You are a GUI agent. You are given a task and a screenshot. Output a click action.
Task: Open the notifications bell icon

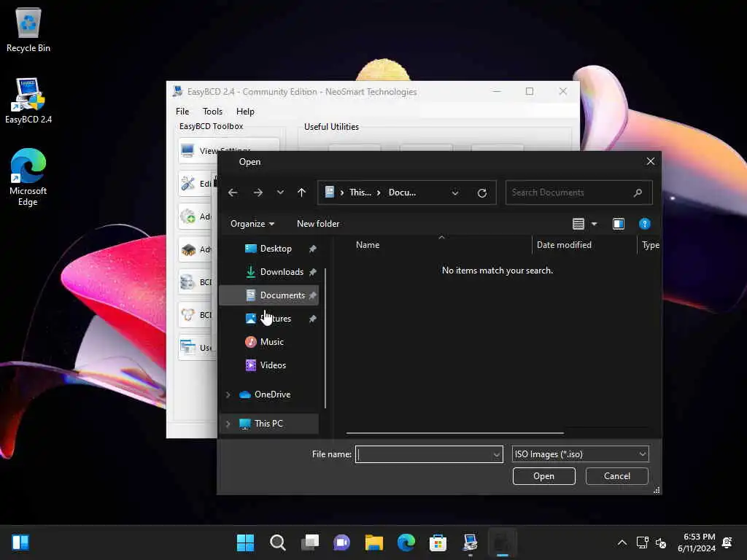click(727, 542)
